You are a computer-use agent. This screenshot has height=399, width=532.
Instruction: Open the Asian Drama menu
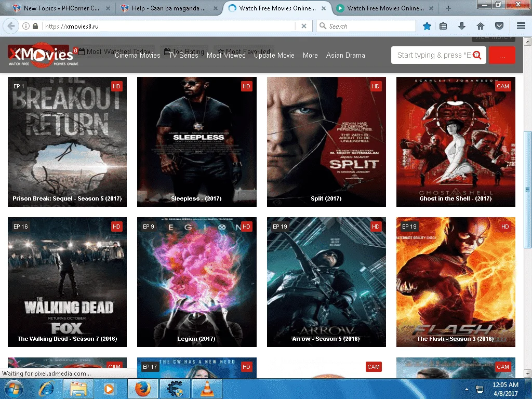(x=345, y=55)
